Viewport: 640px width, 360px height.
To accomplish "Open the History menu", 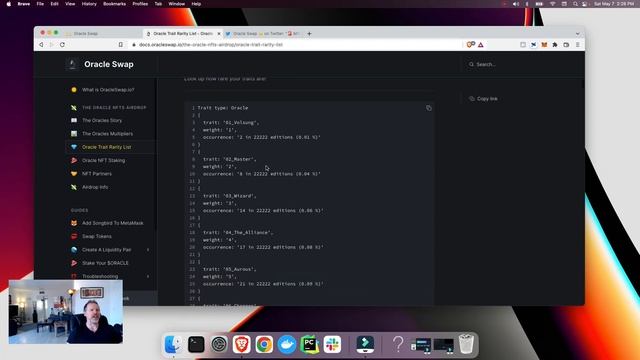I will 89,4.
